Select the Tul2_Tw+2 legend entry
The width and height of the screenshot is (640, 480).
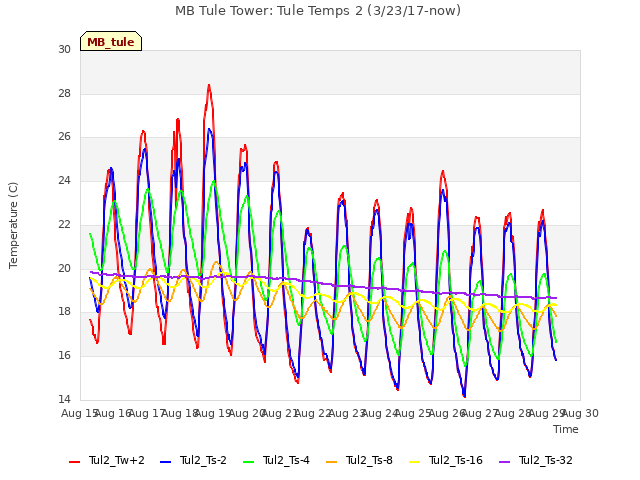(x=107, y=460)
